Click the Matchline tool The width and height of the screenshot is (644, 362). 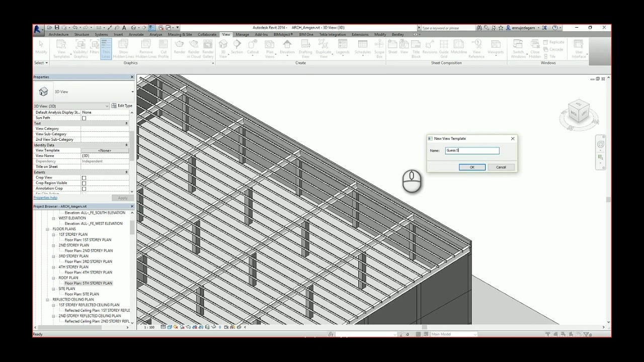459,46
